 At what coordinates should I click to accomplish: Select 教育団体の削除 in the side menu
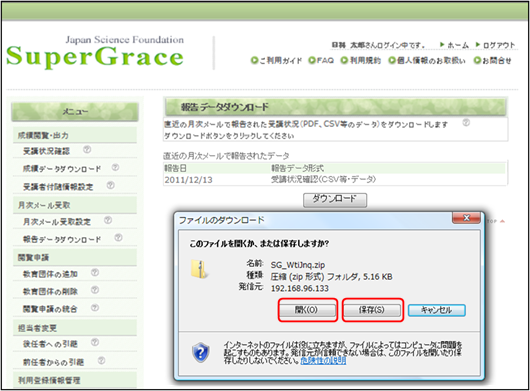pyautogui.click(x=50, y=292)
